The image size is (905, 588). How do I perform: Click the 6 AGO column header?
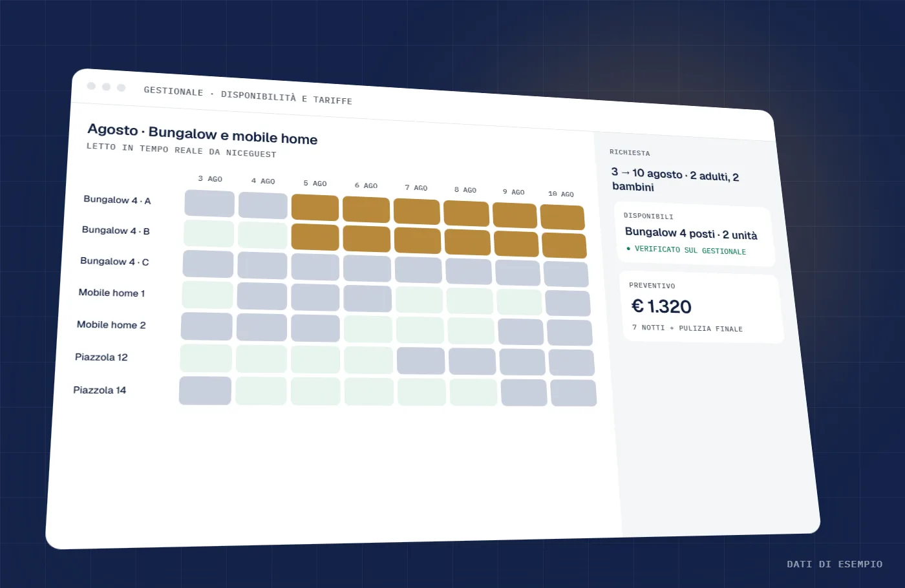[366, 185]
